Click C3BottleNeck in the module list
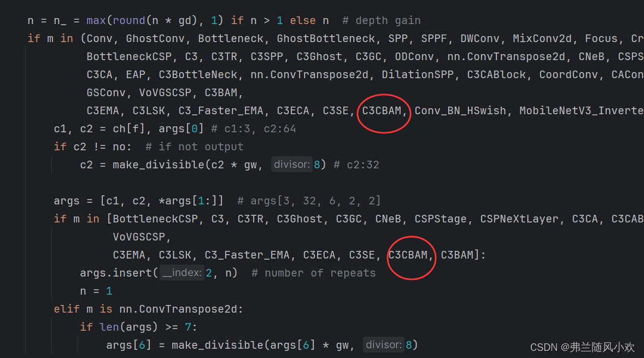 pyautogui.click(x=198, y=75)
